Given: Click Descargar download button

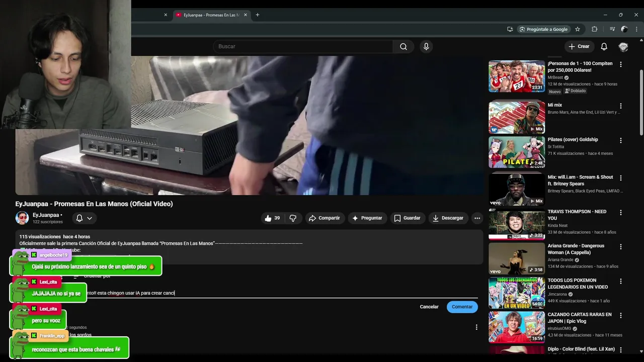Looking at the screenshot, I should [448, 218].
